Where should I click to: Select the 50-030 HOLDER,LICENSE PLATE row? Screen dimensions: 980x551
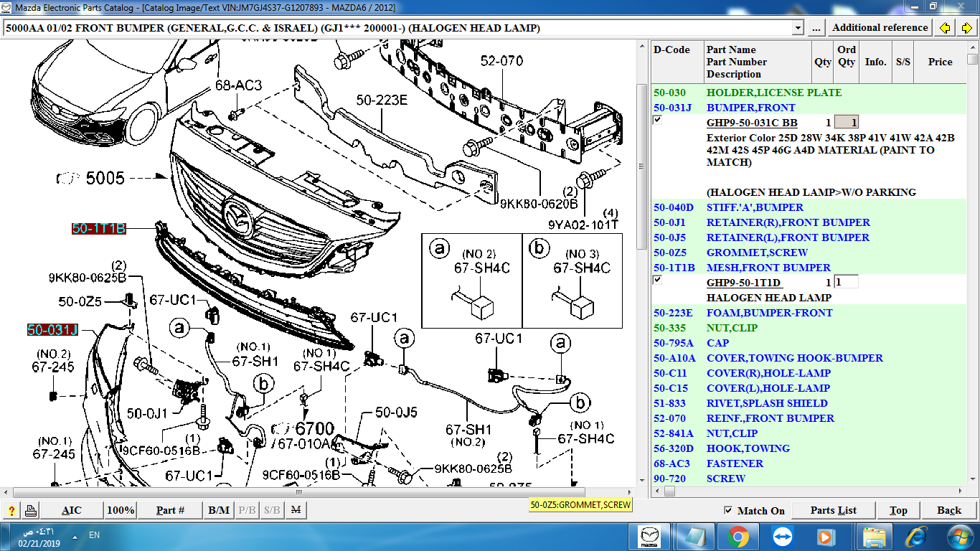coord(808,93)
